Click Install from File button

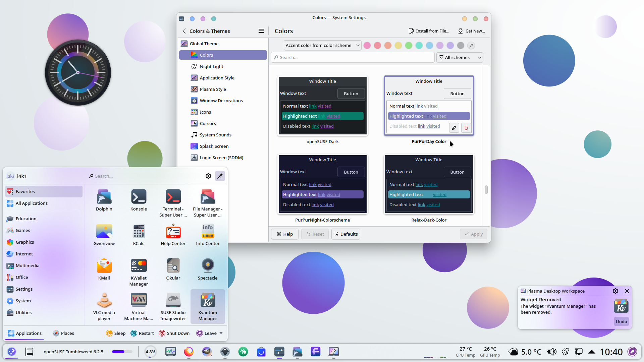click(429, 31)
